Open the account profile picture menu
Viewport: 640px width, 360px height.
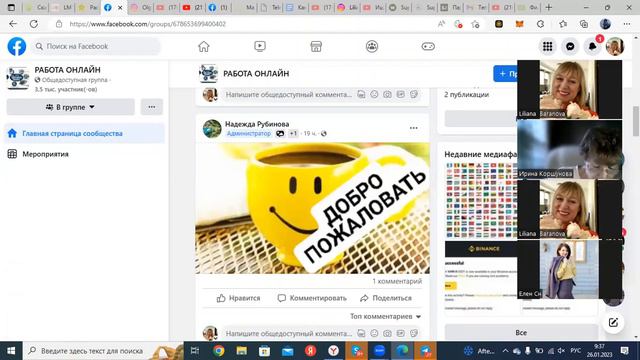tap(615, 47)
